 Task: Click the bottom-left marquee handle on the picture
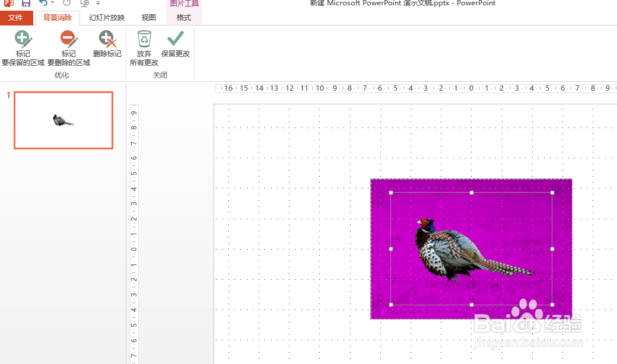(x=391, y=305)
